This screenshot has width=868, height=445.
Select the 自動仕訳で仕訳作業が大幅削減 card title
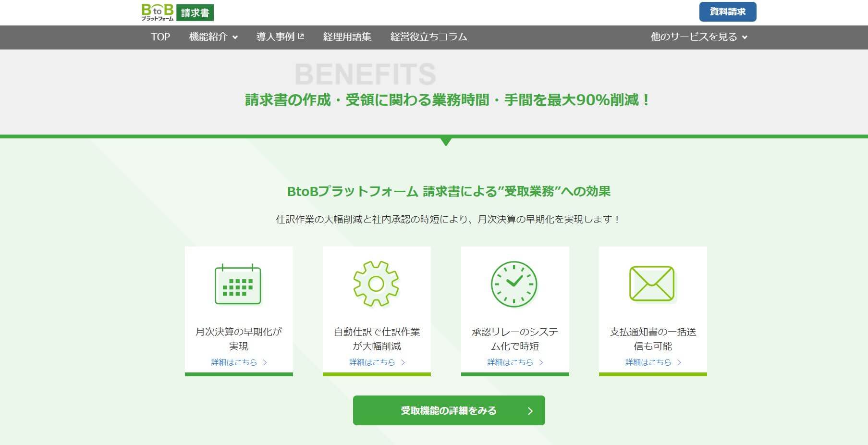pos(377,339)
